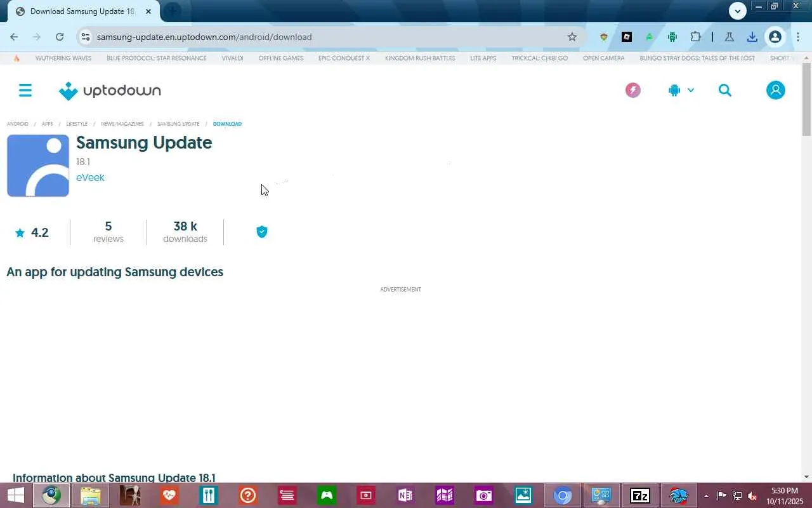Viewport: 812px width, 508px height.
Task: Open the tab search dropdown
Action: point(737,11)
